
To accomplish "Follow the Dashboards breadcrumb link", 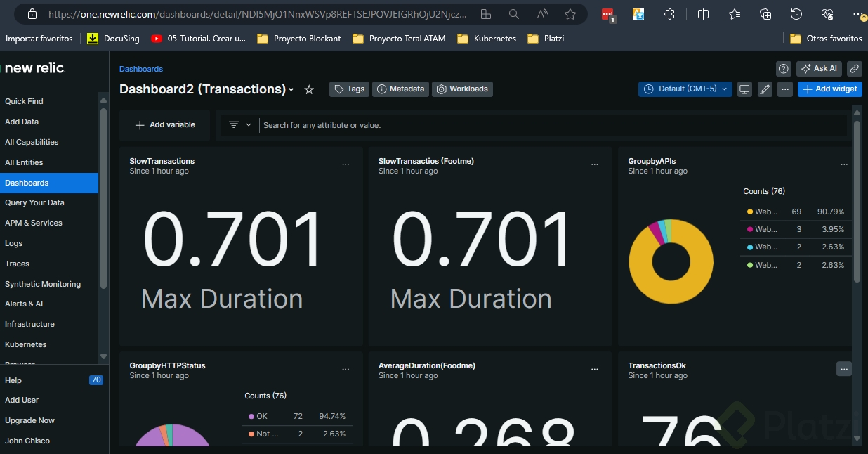I will click(x=141, y=69).
